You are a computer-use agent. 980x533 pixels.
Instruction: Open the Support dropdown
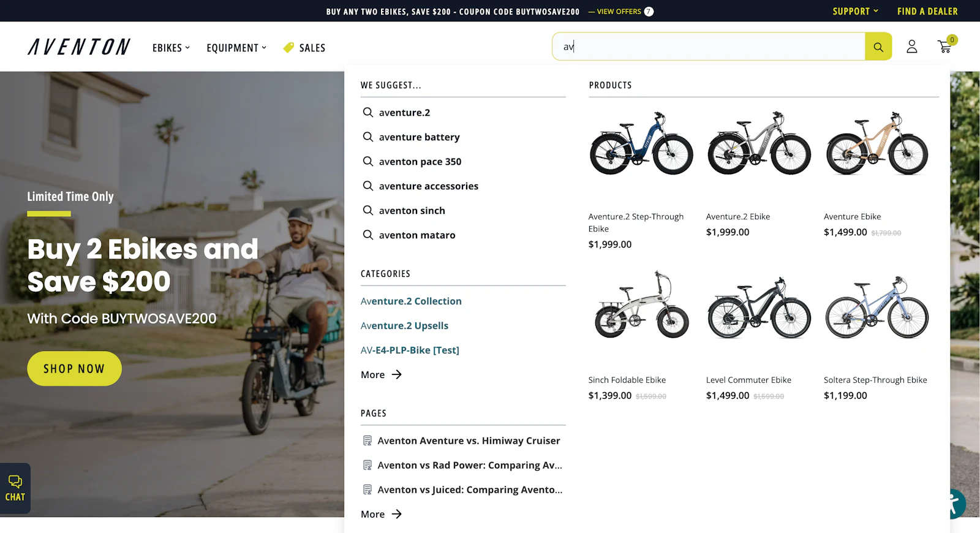pos(855,11)
